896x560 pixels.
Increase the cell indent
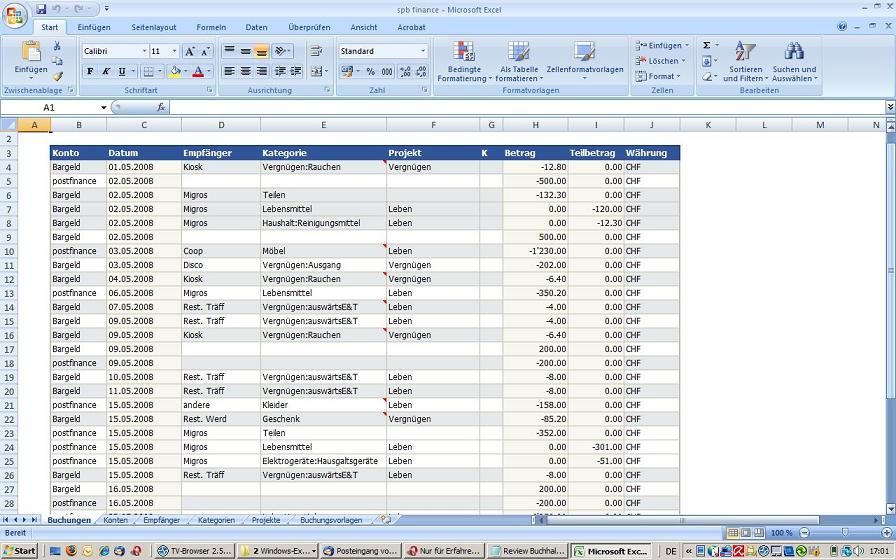click(x=296, y=71)
